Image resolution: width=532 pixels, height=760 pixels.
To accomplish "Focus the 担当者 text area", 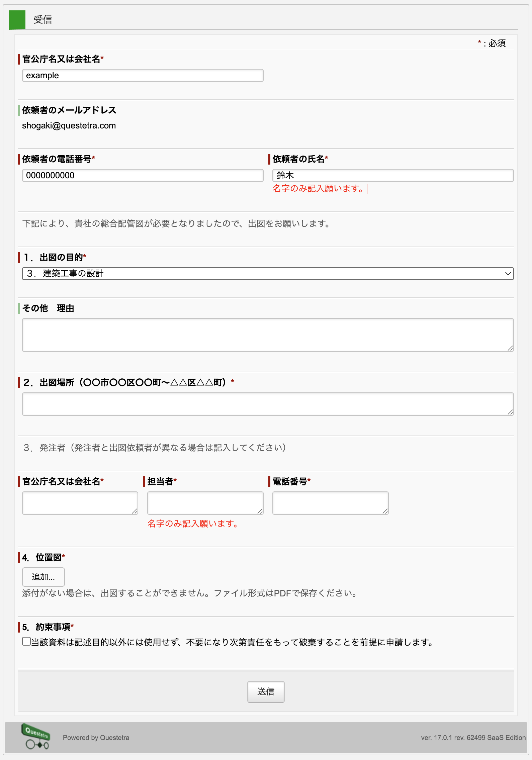I will tap(205, 503).
